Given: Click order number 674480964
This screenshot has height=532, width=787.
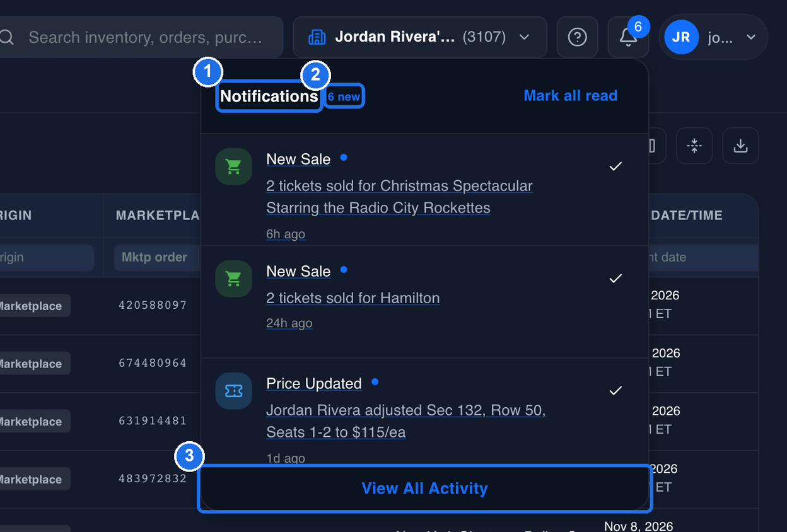Looking at the screenshot, I should (153, 363).
